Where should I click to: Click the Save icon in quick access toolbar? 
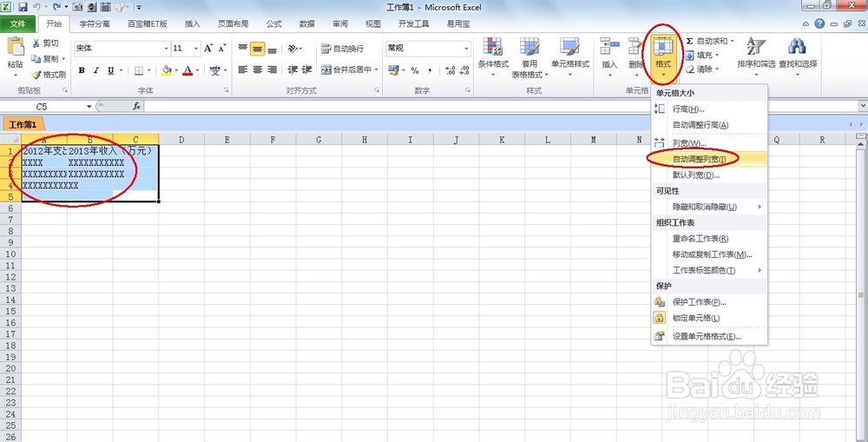point(23,7)
